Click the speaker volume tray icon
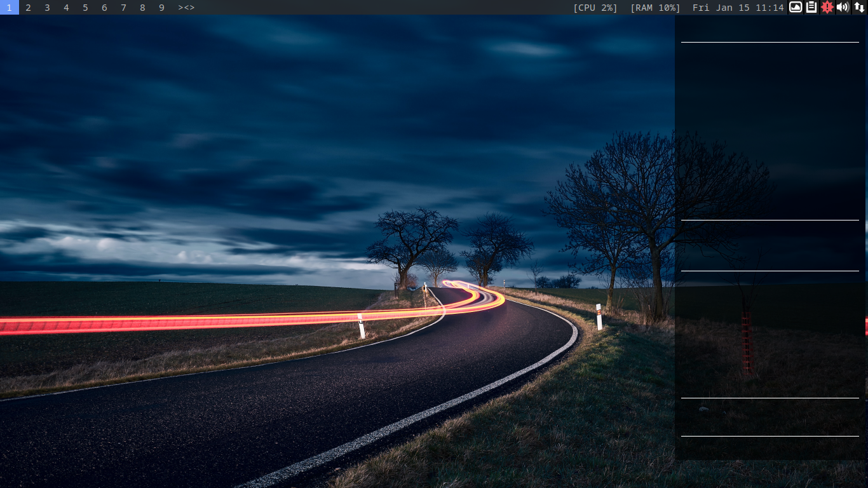868x488 pixels. tap(843, 7)
